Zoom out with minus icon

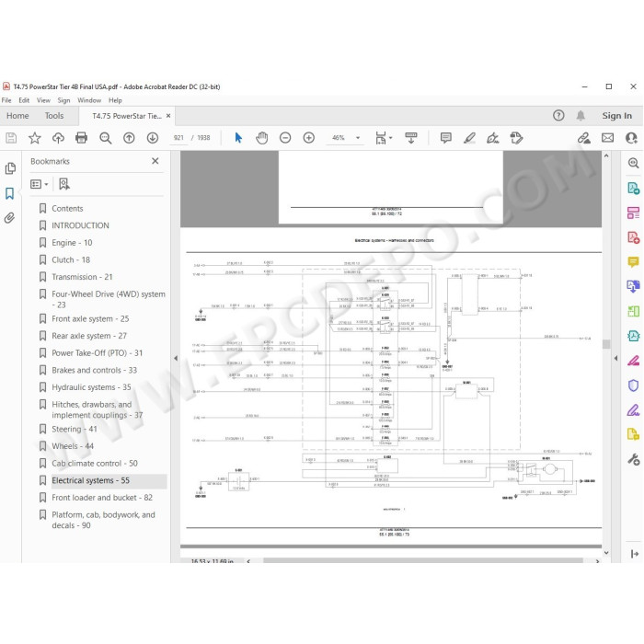285,138
